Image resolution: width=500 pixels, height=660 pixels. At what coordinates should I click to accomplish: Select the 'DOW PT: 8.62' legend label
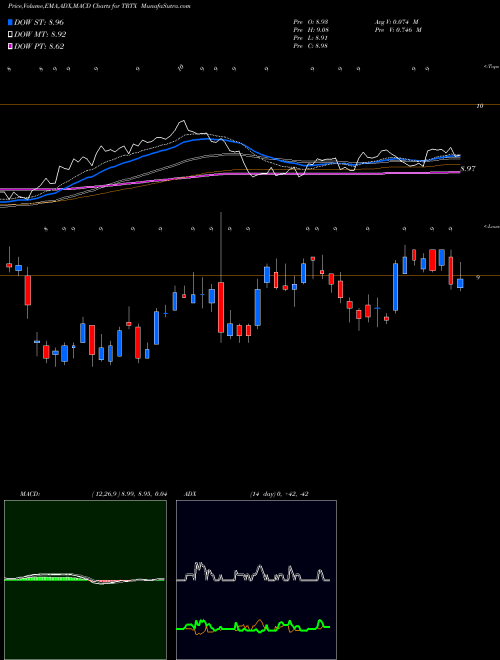pos(39,47)
